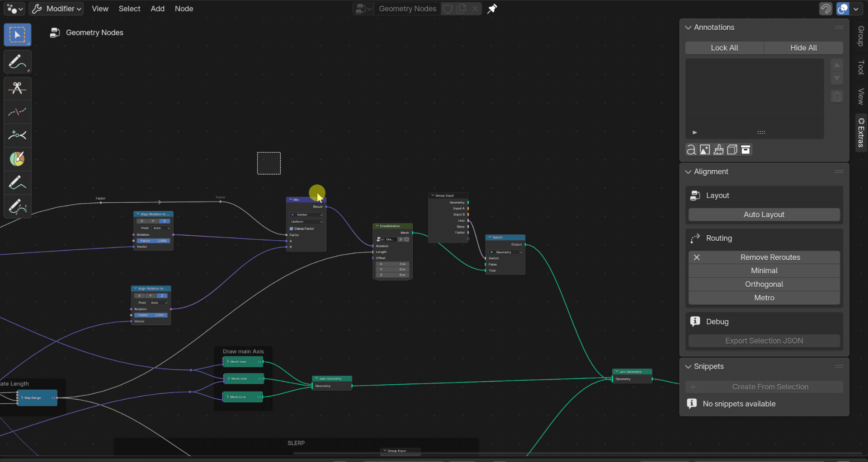Choose Minimal routing
Screen dimensions: 868x462
pyautogui.click(x=764, y=271)
